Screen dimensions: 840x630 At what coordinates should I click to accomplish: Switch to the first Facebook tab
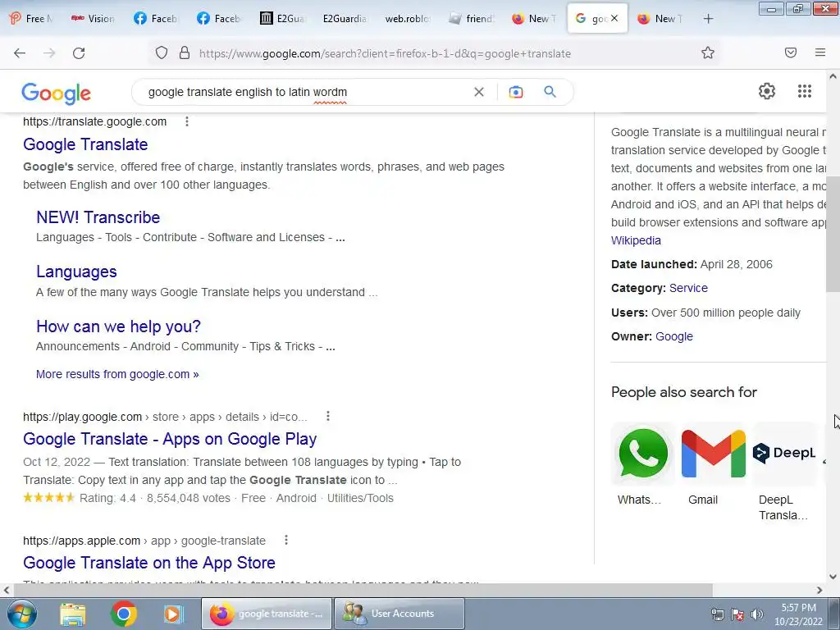[155, 19]
